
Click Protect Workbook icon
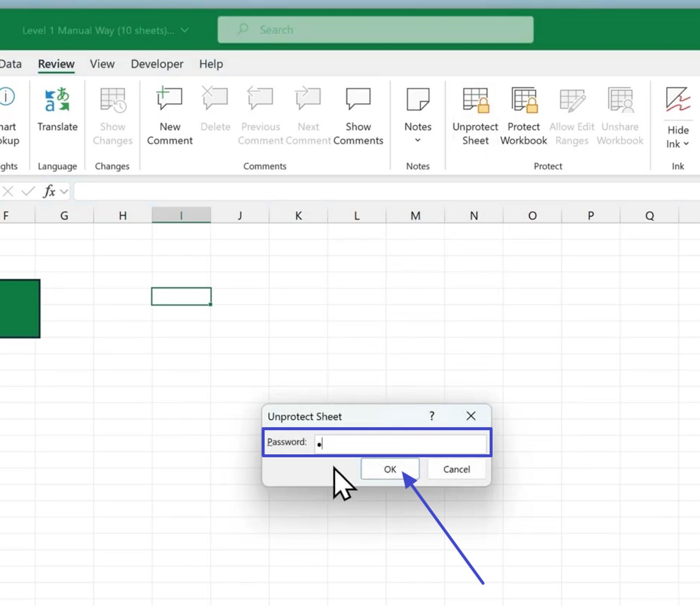(524, 100)
